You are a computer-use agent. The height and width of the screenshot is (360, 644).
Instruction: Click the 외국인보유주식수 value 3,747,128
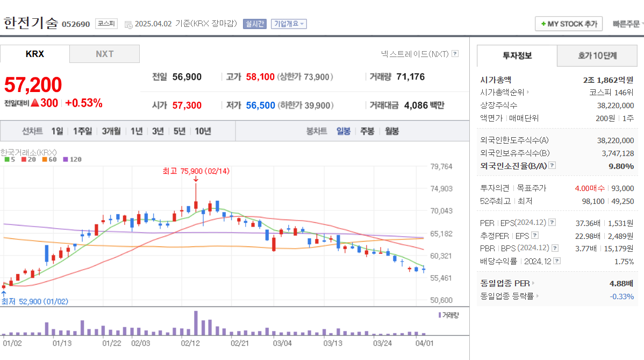[618, 153]
